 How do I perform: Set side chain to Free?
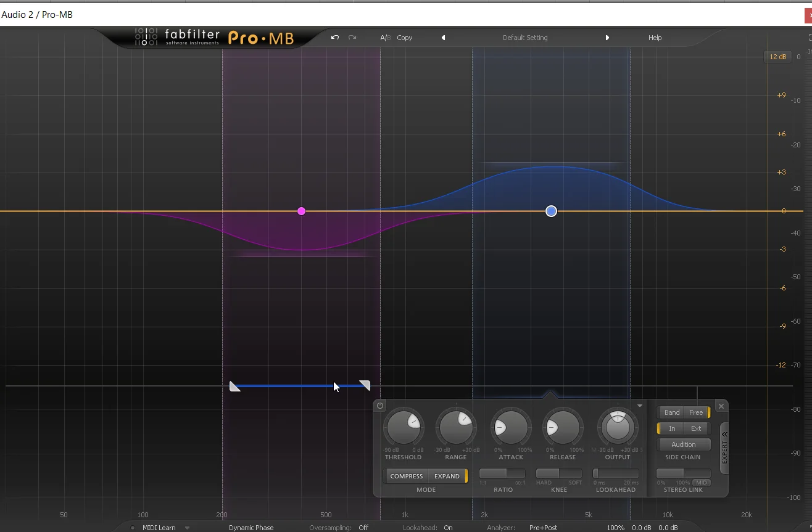coord(696,412)
